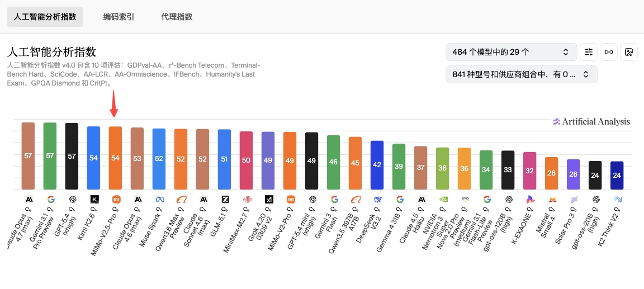Viewport: 644px width, 289px height.
Task: Expand the 484 个模型中的 29 个 dropdown
Action: point(511,52)
